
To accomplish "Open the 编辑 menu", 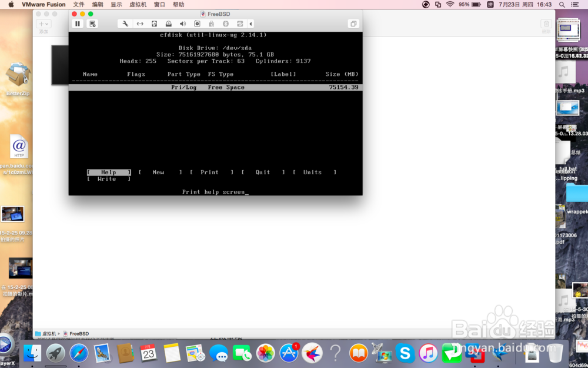I will click(x=98, y=5).
